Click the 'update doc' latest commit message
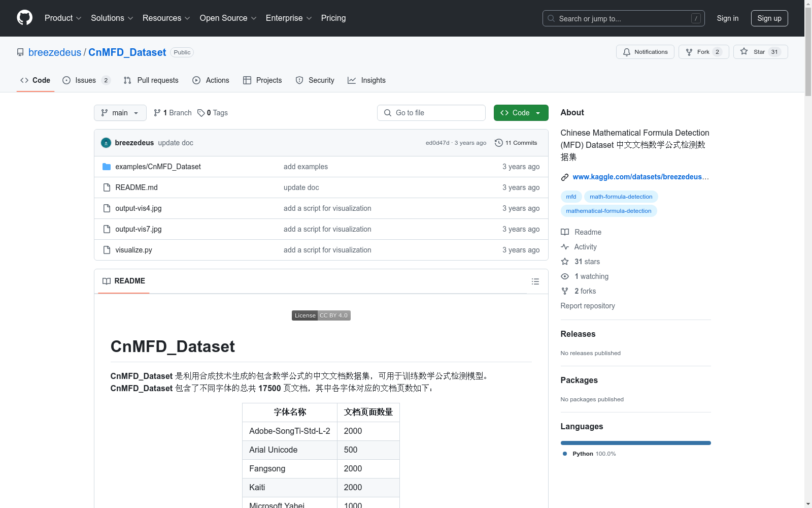 point(176,143)
